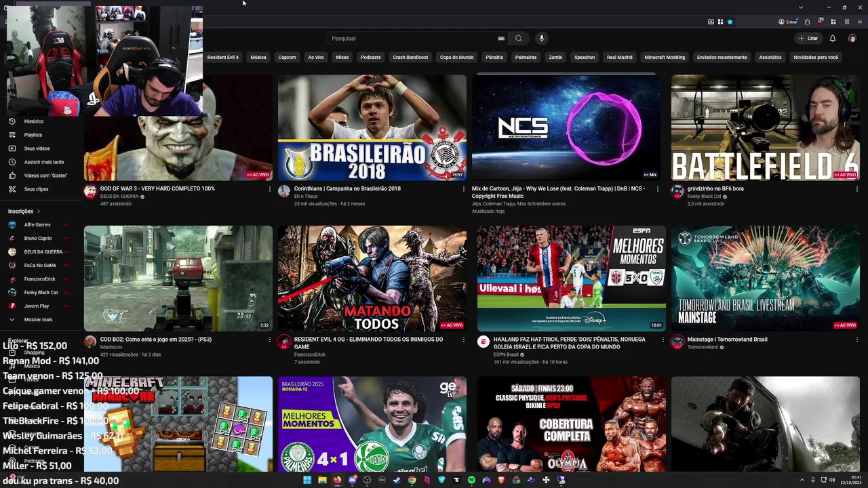The width and height of the screenshot is (868, 488).
Task: Open the Firefox hamburger menu
Action: point(860,22)
